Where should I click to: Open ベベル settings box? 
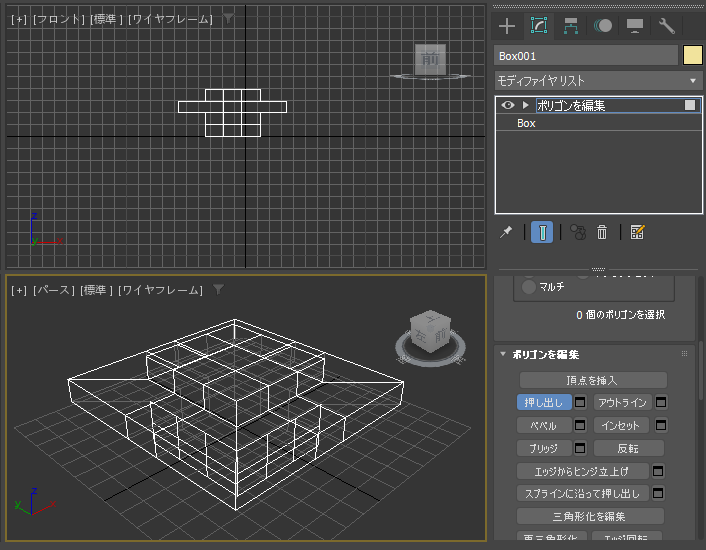pos(580,425)
